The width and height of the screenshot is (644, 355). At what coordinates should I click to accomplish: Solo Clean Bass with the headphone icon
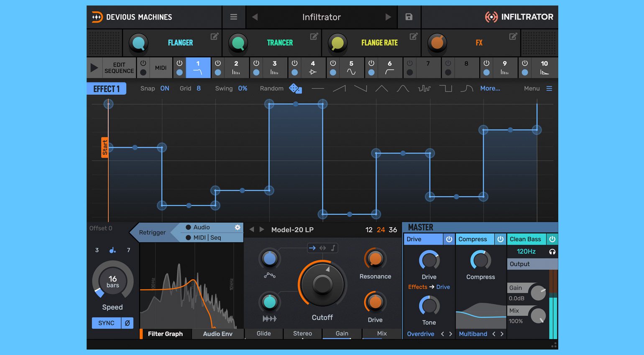(553, 251)
